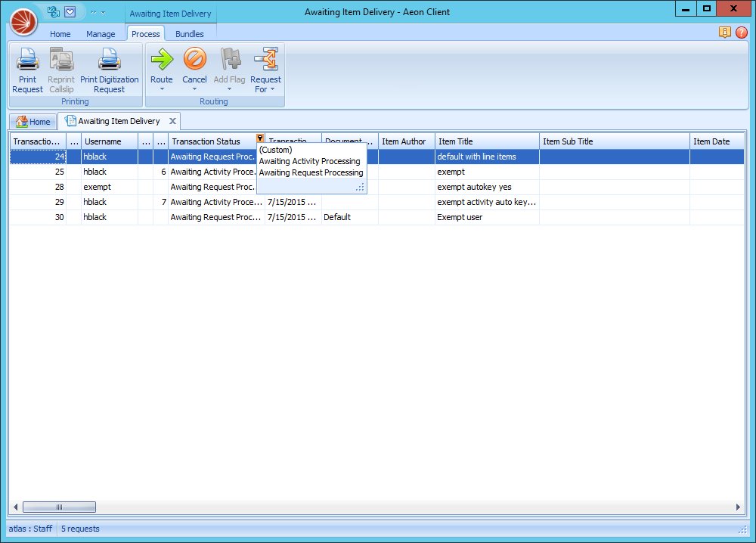Open the Transaction Status filter funnel
Image resolution: width=756 pixels, height=543 pixels.
point(259,138)
